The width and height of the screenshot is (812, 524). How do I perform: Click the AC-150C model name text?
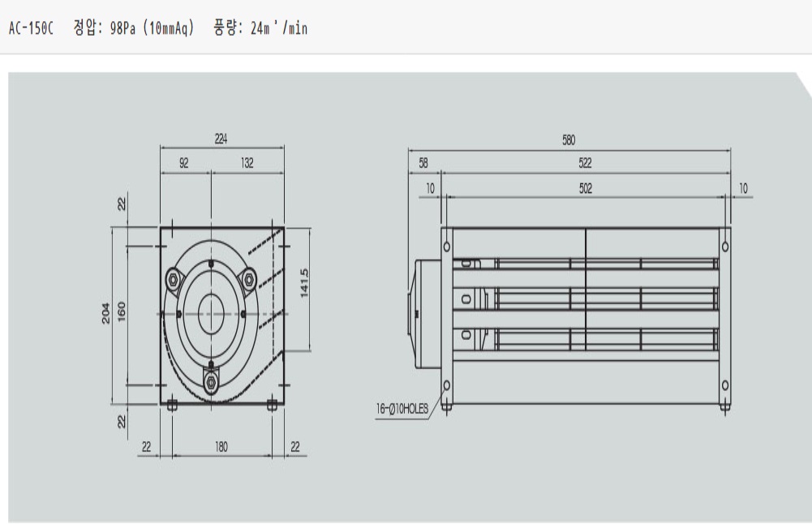(x=31, y=28)
